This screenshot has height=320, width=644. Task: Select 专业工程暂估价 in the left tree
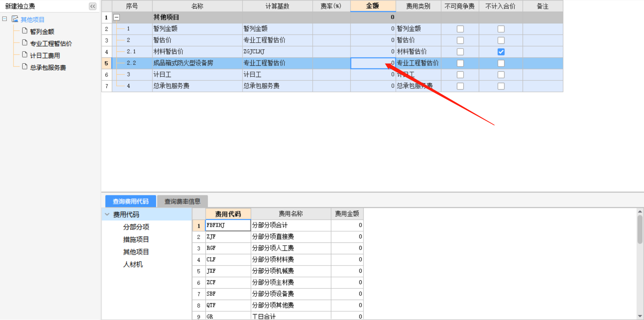click(x=51, y=43)
